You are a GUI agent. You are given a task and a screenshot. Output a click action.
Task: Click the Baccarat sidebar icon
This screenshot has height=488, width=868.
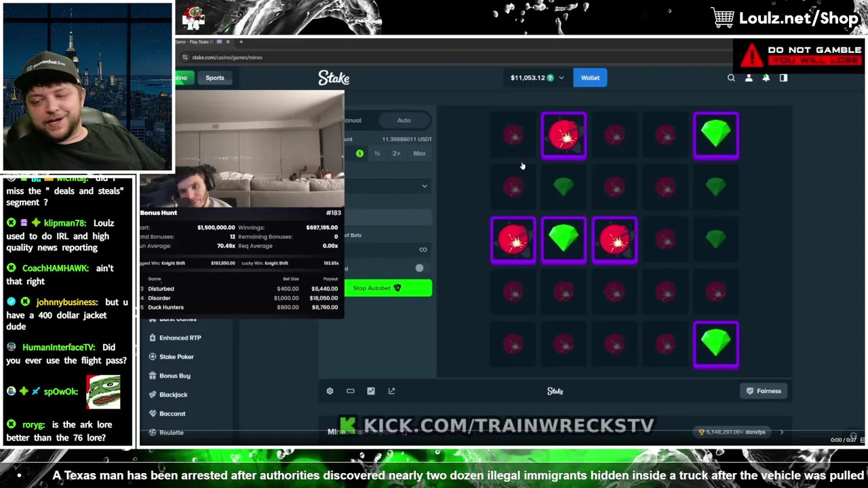tap(153, 413)
